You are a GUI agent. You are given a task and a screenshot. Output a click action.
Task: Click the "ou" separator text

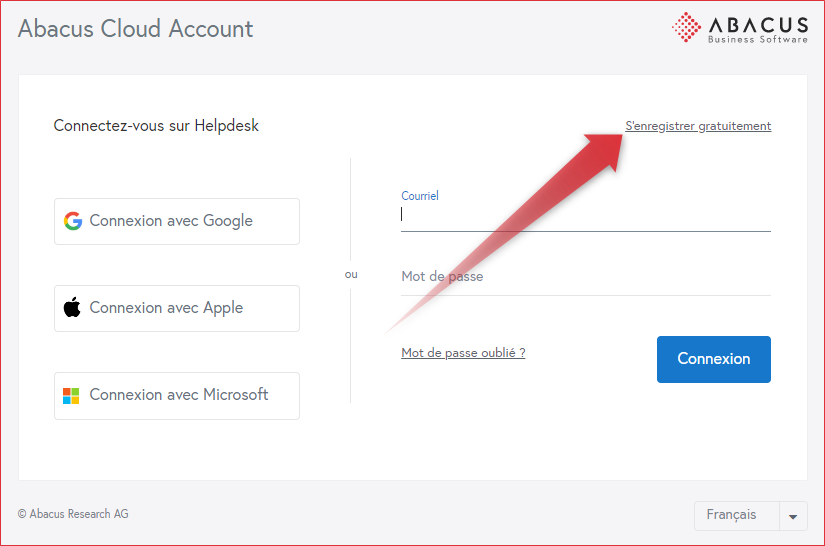click(351, 274)
